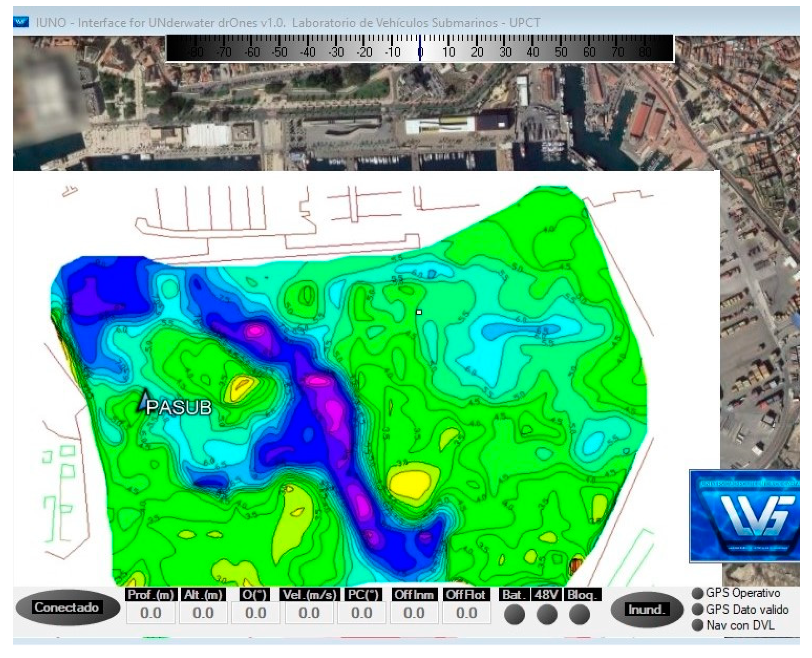Toggle the GPS Dato valido indicator
812x658 pixels.
(x=697, y=609)
